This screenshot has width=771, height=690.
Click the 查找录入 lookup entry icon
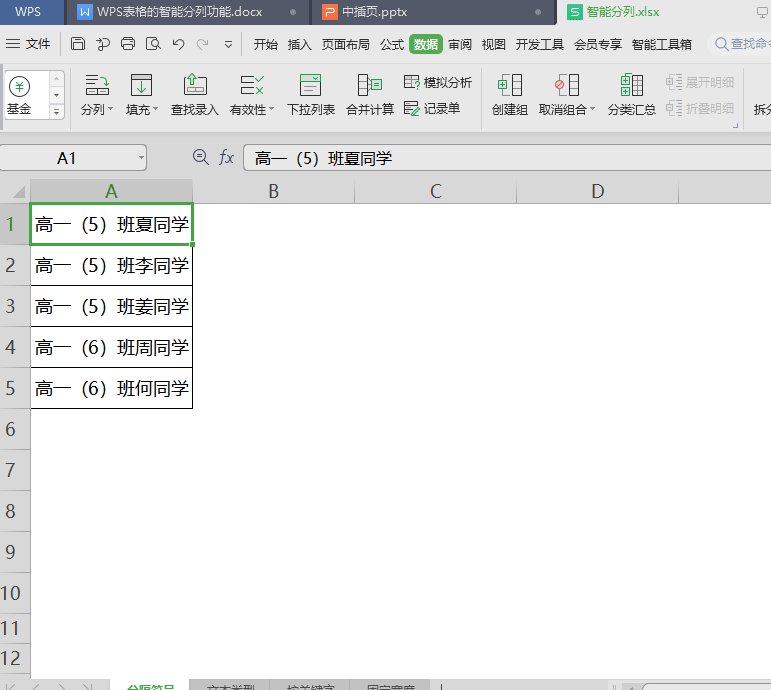click(194, 85)
